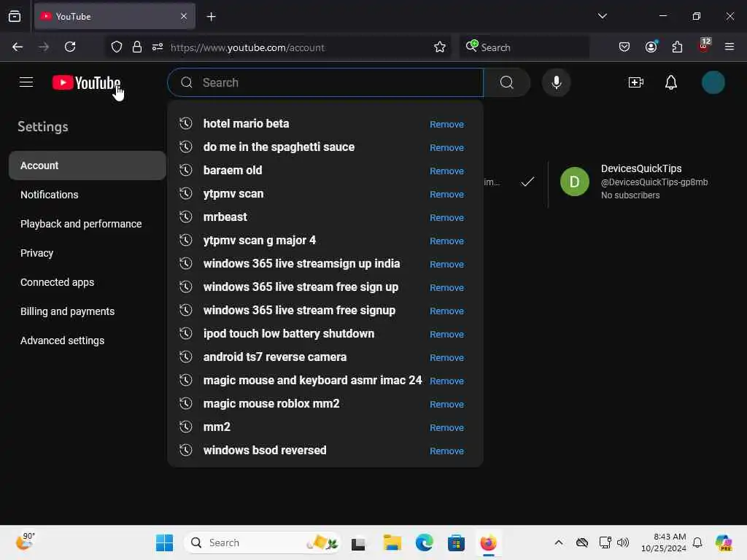This screenshot has height=560, width=747.
Task: Expand the list all tabs chevron
Action: click(x=602, y=16)
